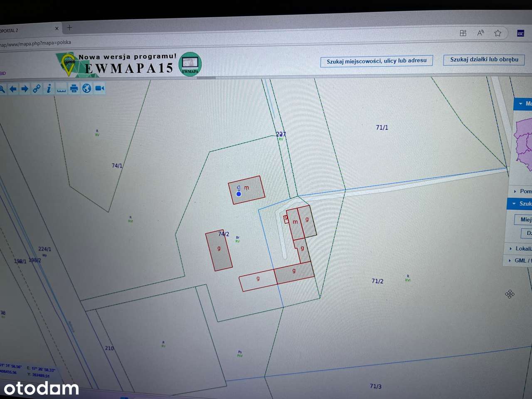Viewport: 532px width, 399px height.
Task: Click the zoom magnifier tool
Action: click(2, 89)
